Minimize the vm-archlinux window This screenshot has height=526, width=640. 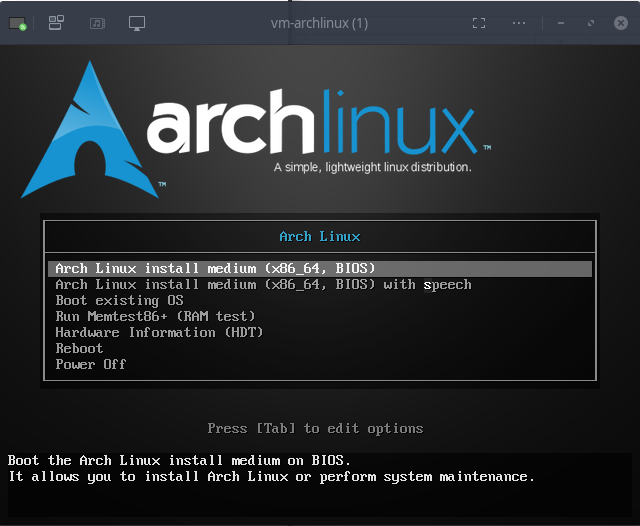coord(562,23)
